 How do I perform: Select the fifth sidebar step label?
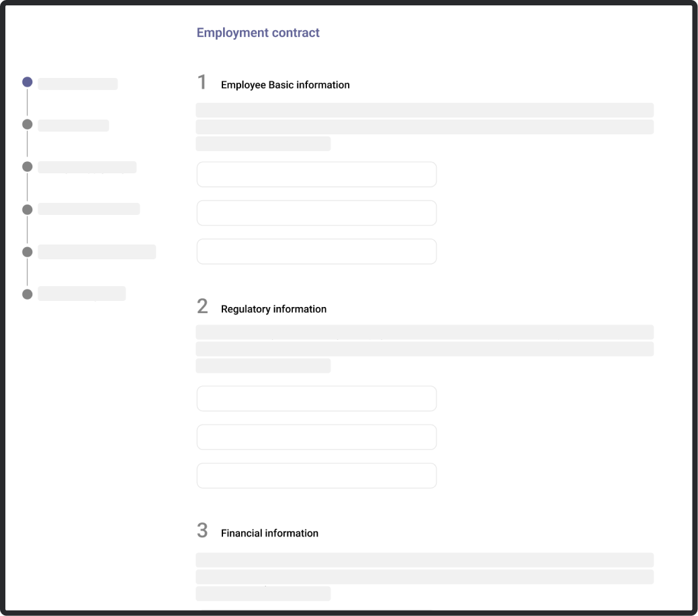tap(97, 252)
